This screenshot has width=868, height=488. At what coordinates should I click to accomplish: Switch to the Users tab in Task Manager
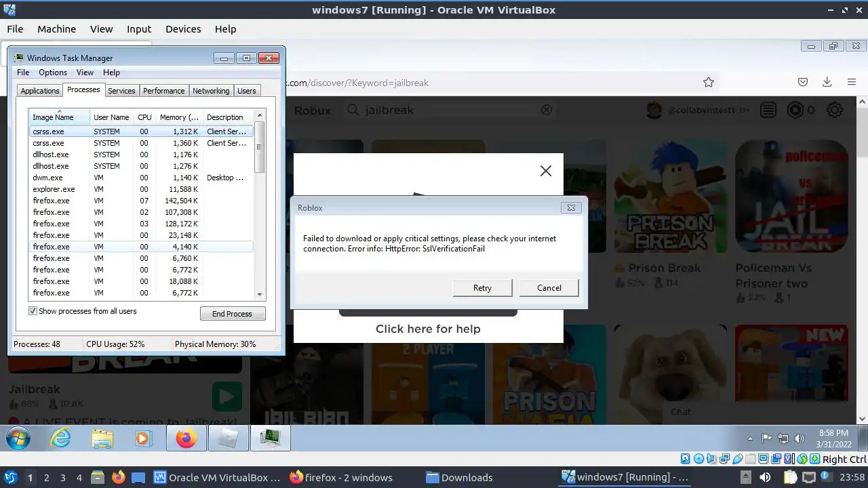(x=247, y=91)
